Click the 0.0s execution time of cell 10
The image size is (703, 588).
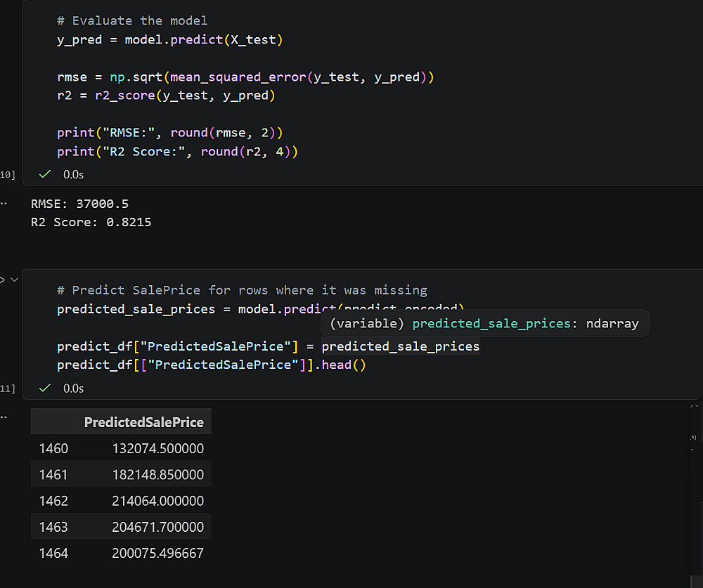coord(73,174)
